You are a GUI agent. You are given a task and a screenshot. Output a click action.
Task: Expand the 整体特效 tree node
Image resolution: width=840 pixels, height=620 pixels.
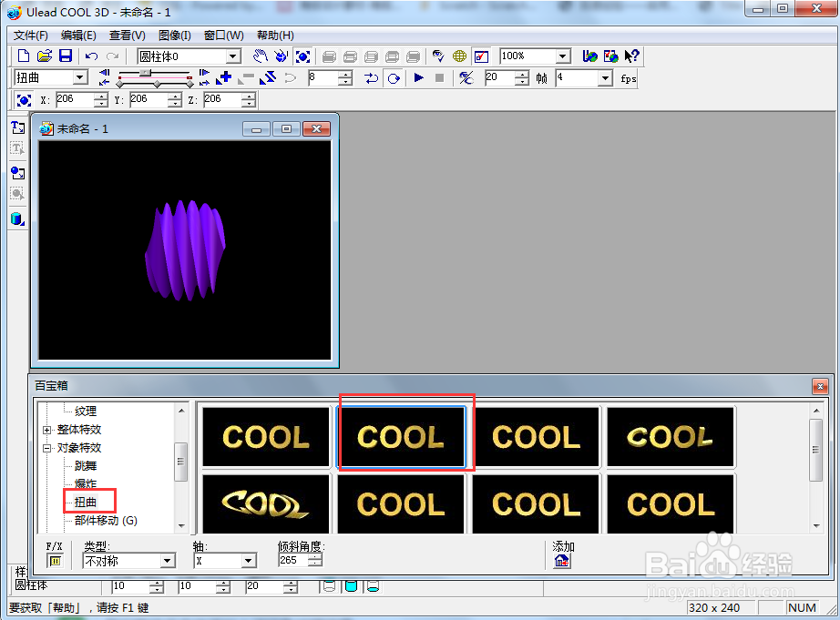pos(47,430)
